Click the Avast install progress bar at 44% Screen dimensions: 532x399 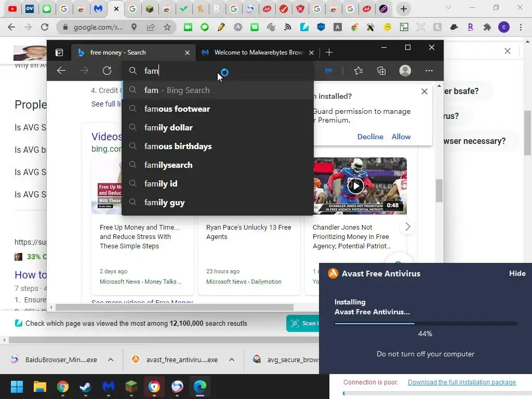[425, 323]
